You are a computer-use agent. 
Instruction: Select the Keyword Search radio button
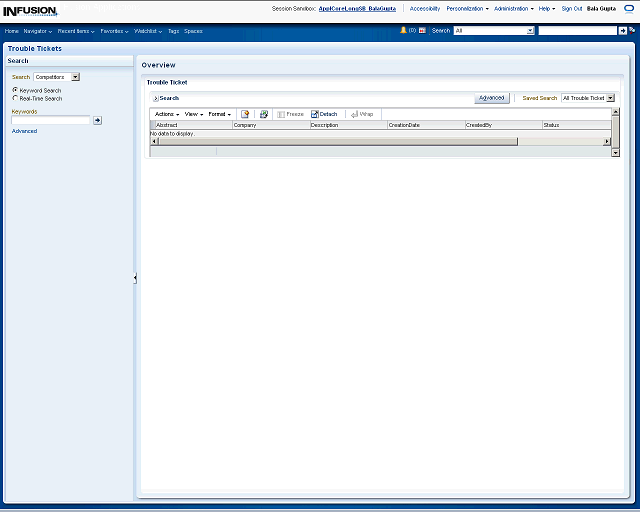[x=15, y=90]
